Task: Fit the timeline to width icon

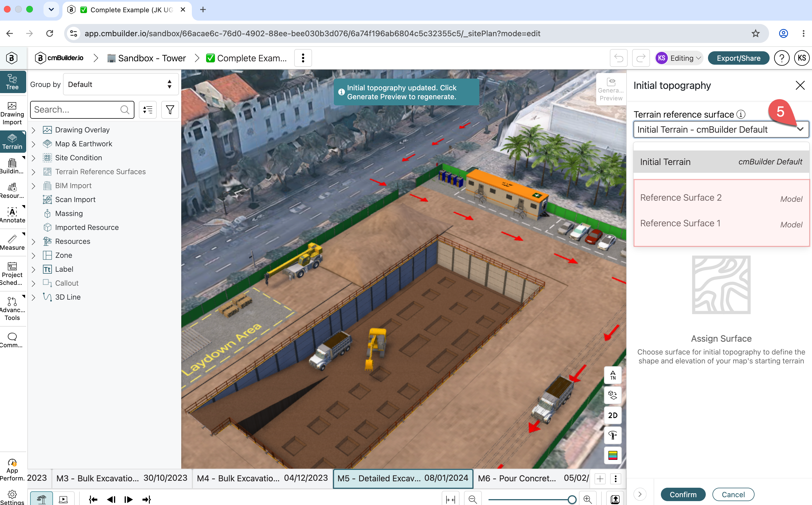Action: click(x=450, y=499)
